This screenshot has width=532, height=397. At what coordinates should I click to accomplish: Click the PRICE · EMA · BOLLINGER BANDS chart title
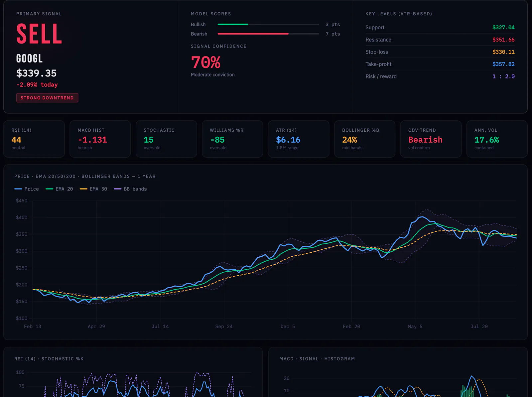point(85,176)
